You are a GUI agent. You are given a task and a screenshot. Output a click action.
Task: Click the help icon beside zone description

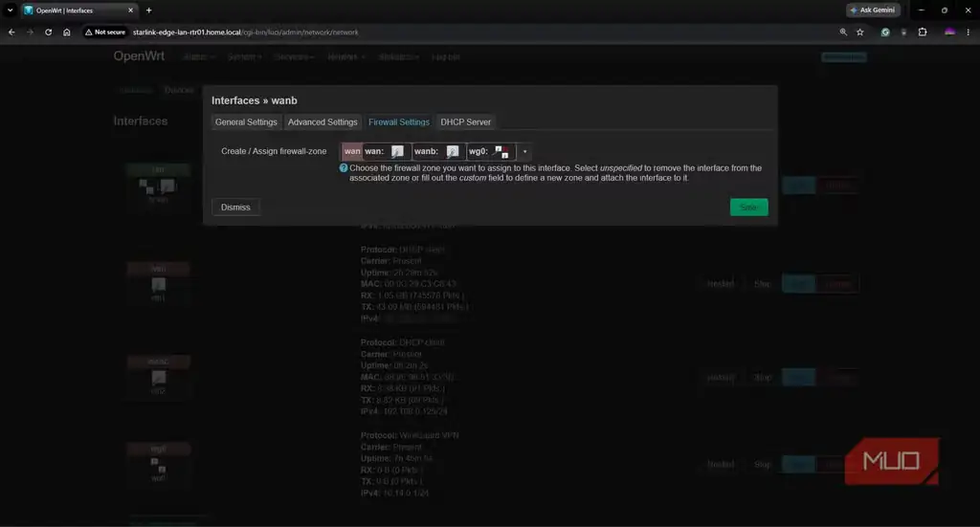coord(344,168)
